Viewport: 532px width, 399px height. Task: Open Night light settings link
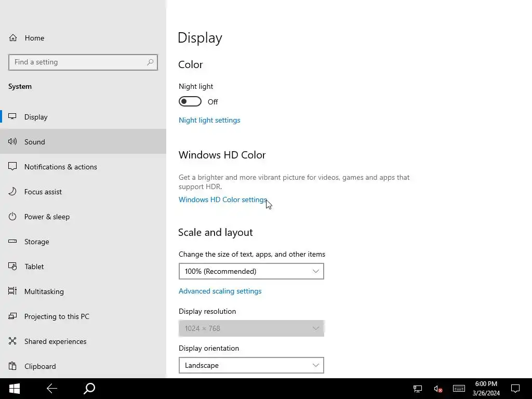209,120
